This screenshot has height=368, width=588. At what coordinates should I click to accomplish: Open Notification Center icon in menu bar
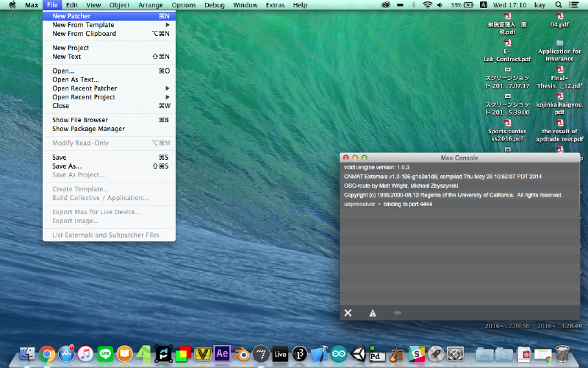point(573,5)
